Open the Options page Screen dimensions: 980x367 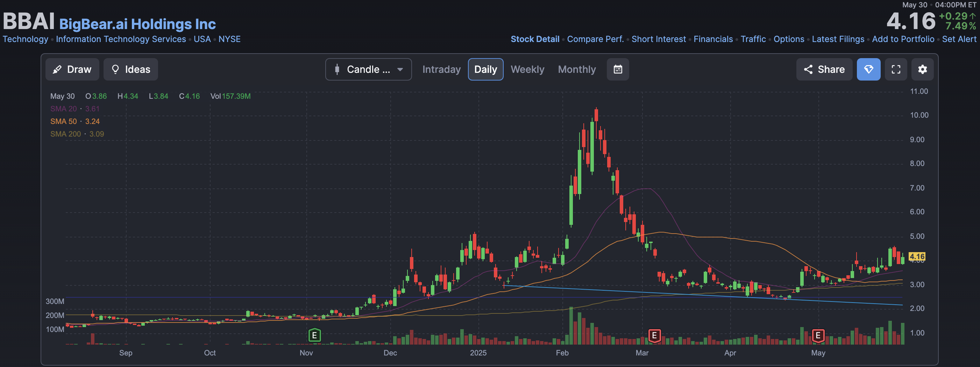point(789,39)
